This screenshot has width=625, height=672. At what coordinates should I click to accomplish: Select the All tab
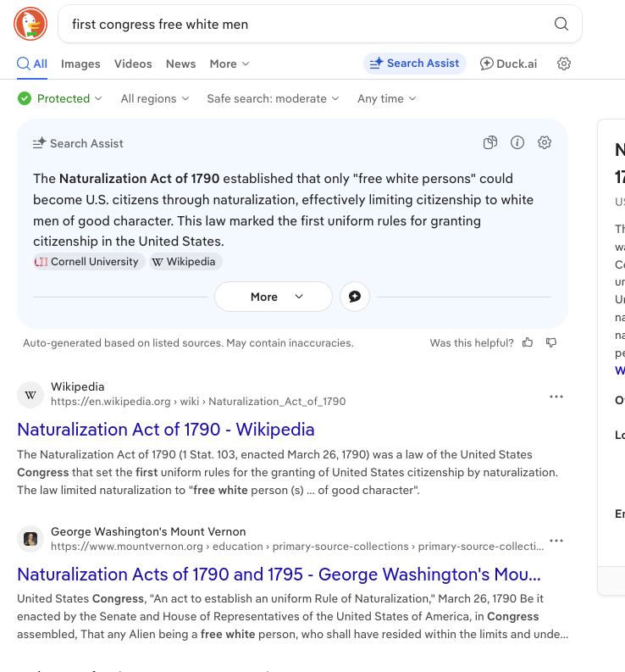[x=32, y=64]
